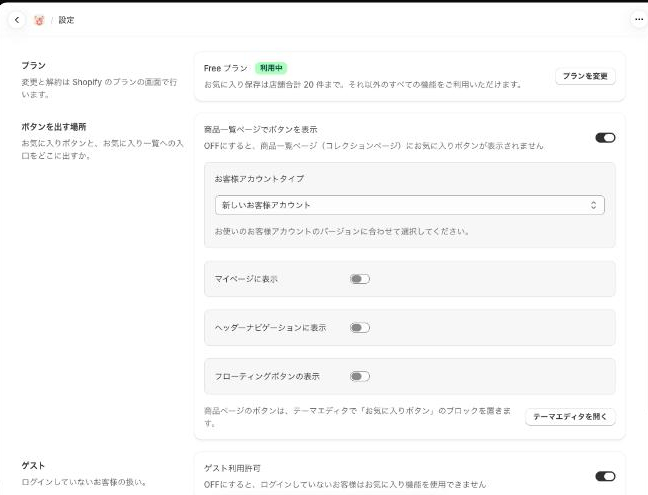Screen dimensions: 648x495
Task: Click the 設定 breadcrumb title
Action: pos(66,20)
